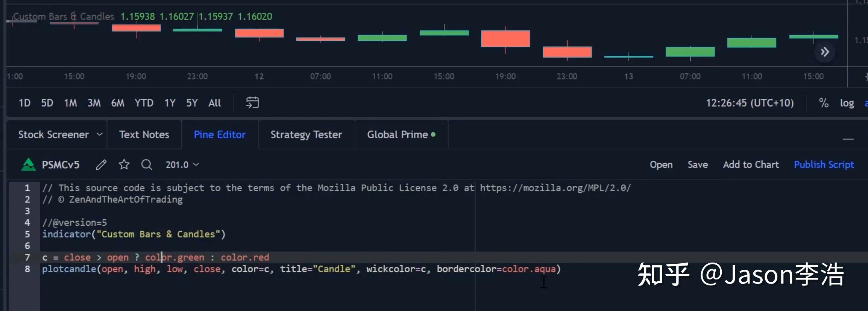
Task: Click the PSMCv5 script logo icon
Action: (x=29, y=165)
